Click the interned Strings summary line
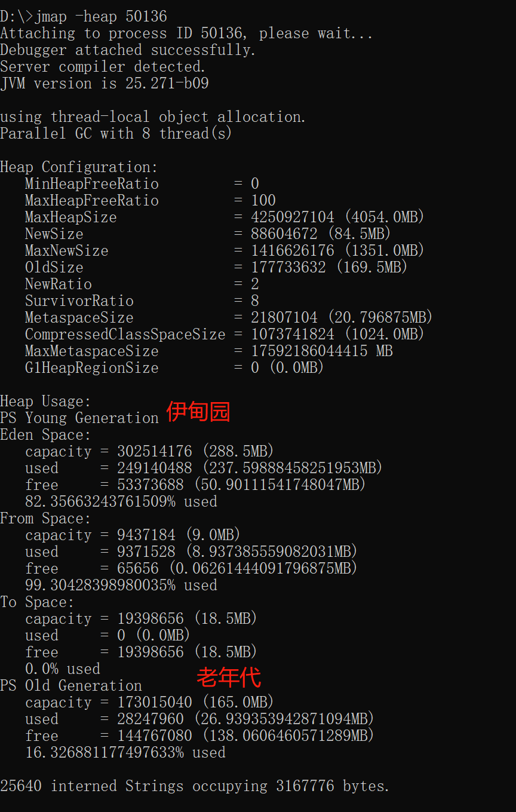 click(x=195, y=786)
